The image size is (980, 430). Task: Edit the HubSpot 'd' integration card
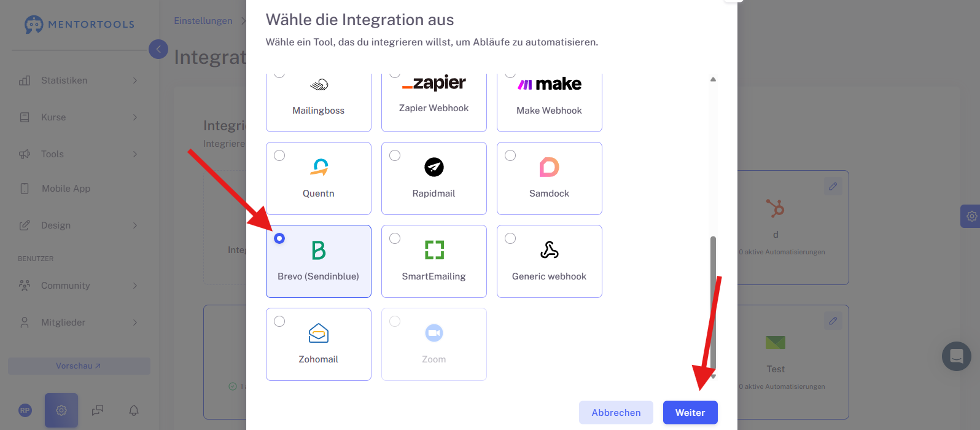pyautogui.click(x=833, y=186)
